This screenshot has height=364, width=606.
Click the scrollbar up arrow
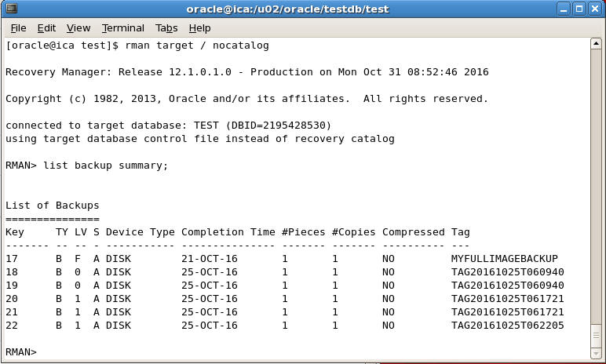[597, 45]
